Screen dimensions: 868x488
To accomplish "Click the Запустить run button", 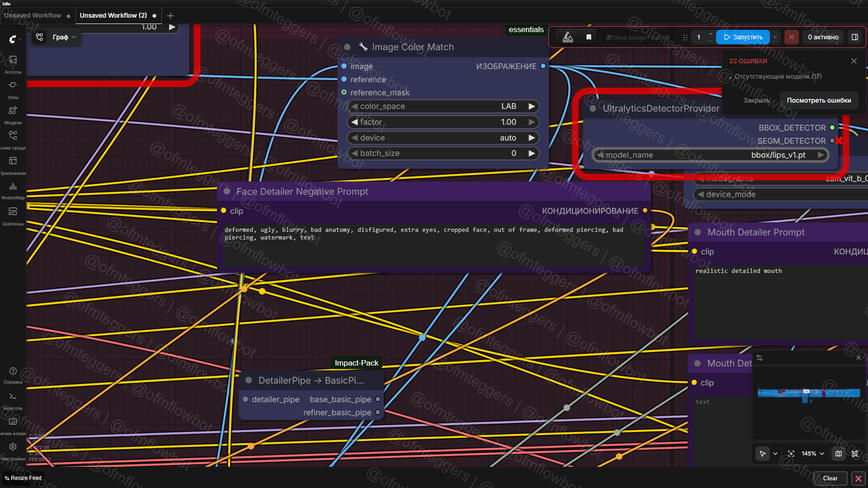I will [x=743, y=37].
